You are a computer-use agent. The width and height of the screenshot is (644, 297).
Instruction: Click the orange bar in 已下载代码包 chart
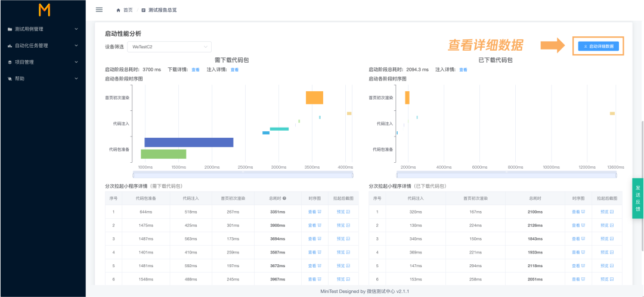pos(407,98)
